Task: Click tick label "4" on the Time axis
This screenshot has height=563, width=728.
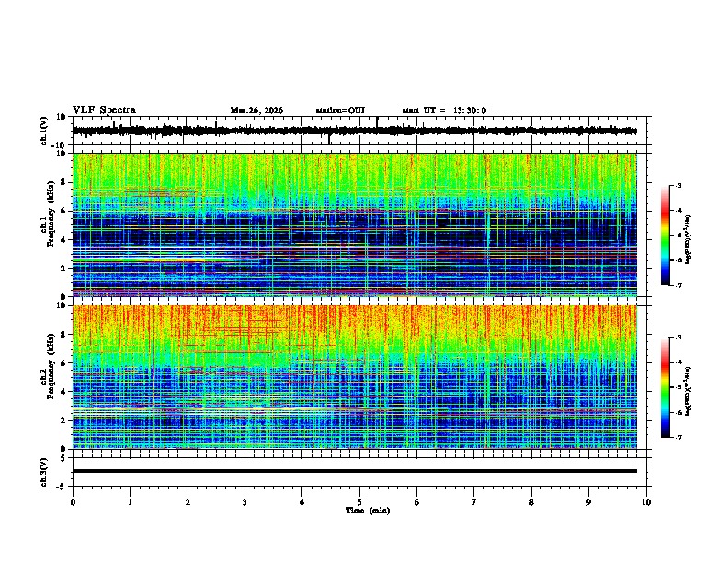Action: point(302,502)
